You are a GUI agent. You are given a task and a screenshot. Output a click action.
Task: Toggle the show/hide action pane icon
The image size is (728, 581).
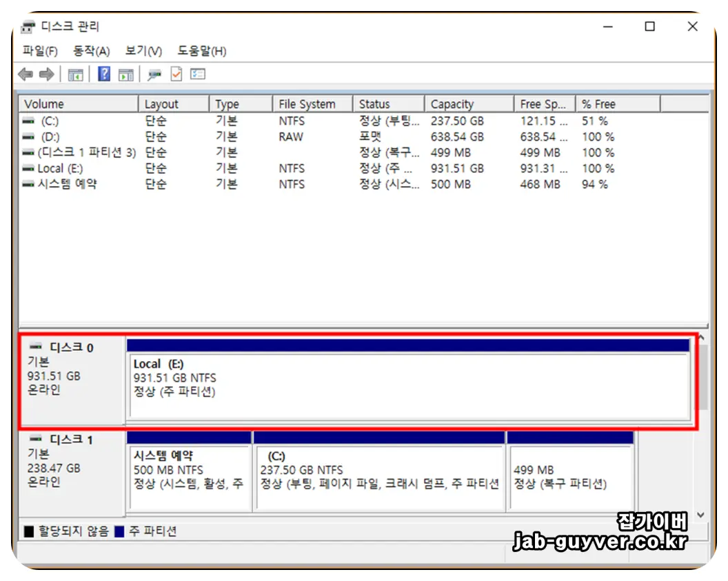pos(127,74)
